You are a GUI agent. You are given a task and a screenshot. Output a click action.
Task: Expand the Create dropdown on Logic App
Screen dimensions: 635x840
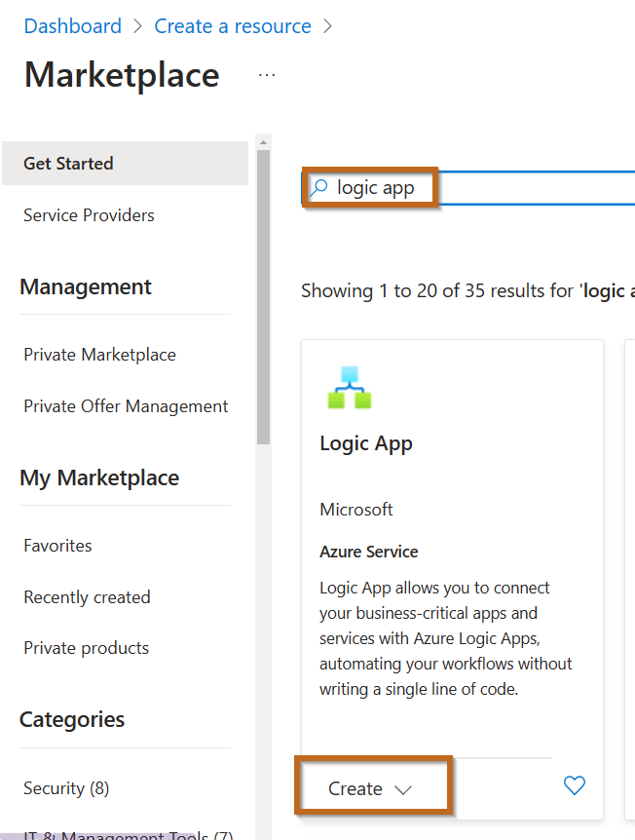[370, 788]
